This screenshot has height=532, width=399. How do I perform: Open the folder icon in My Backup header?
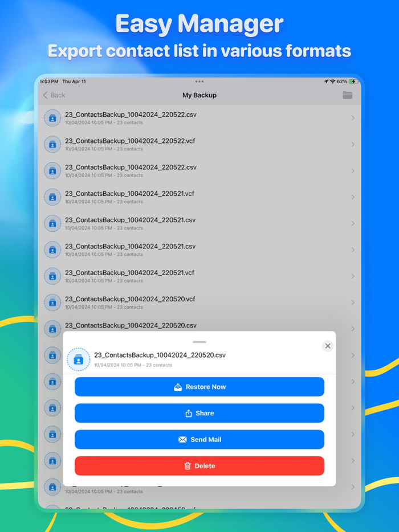point(347,95)
